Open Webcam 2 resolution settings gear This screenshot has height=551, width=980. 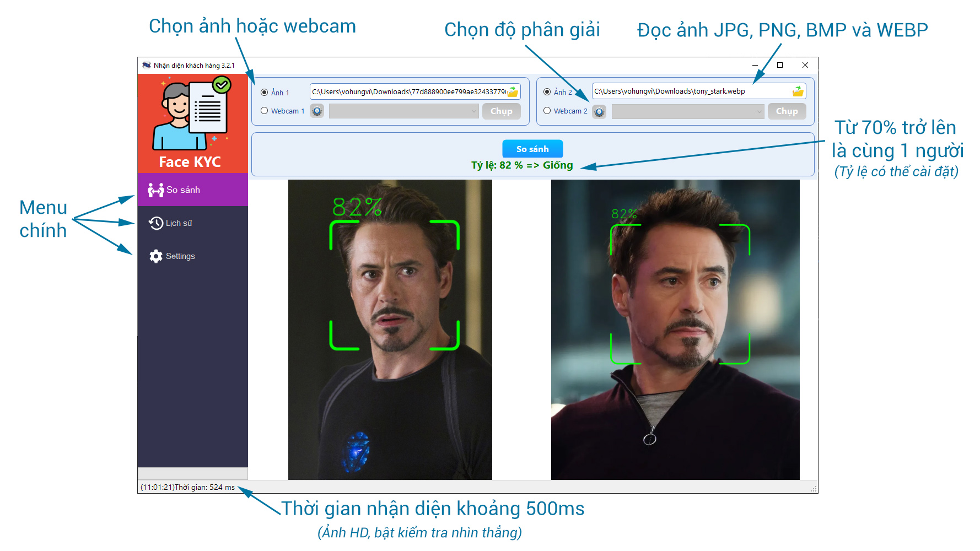[599, 112]
